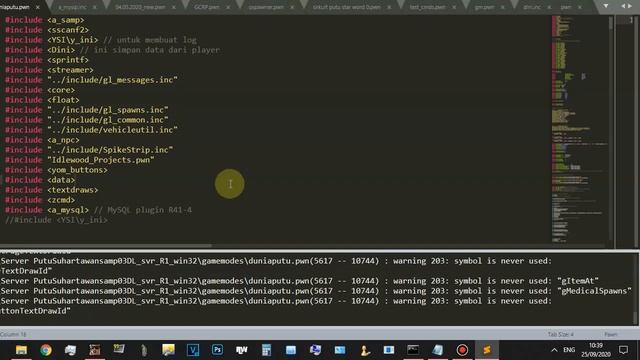The image size is (640, 360).
Task: Open the Calculator taskbar icon
Action: pyautogui.click(x=266, y=350)
